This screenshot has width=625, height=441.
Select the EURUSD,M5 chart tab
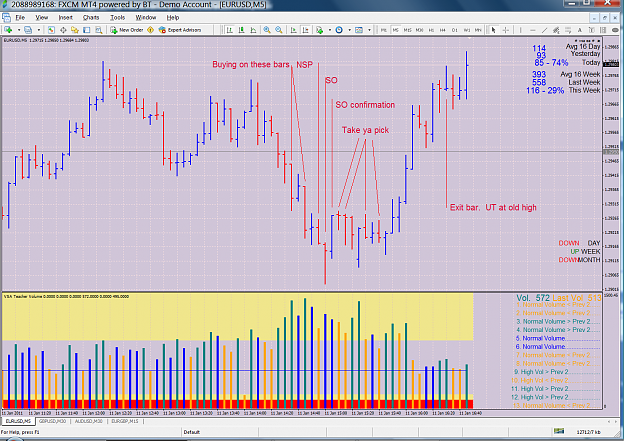[18, 421]
